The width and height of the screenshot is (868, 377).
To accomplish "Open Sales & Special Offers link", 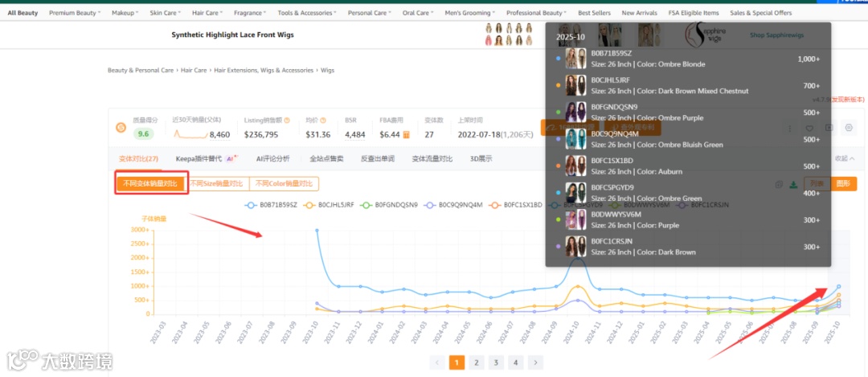I will coord(760,13).
